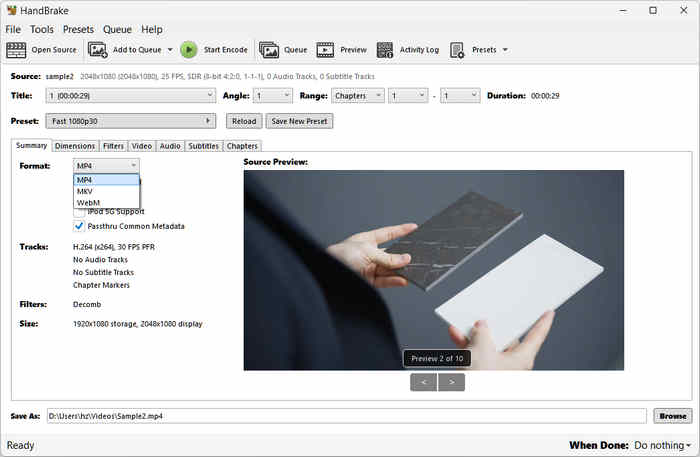Open the Queue menu
The width and height of the screenshot is (700, 457).
(x=117, y=29)
